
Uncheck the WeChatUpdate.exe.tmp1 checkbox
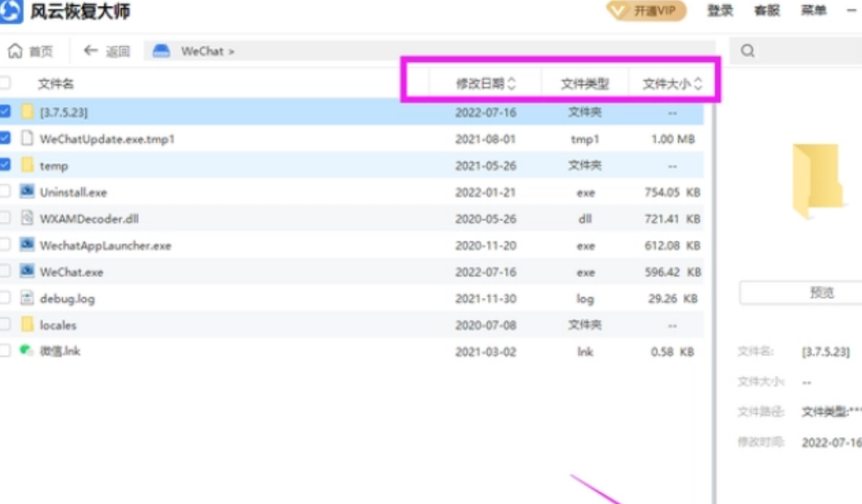[5, 138]
